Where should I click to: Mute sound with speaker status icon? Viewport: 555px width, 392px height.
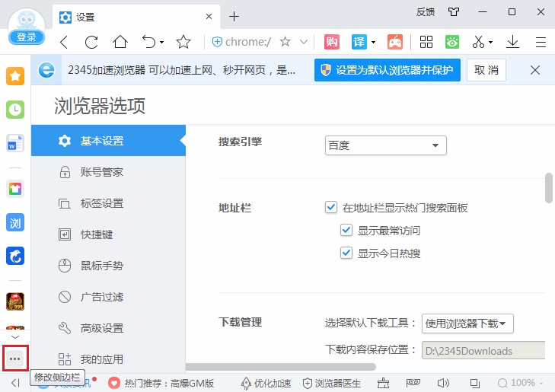coord(443,383)
